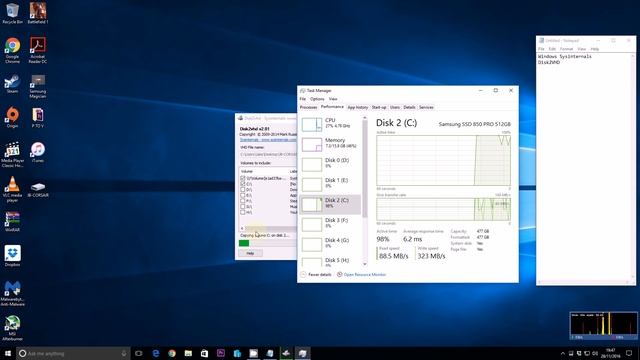This screenshot has height=360, width=640.
Task: Open the Samsung Magician desktop icon
Action: pyautogui.click(x=38, y=86)
